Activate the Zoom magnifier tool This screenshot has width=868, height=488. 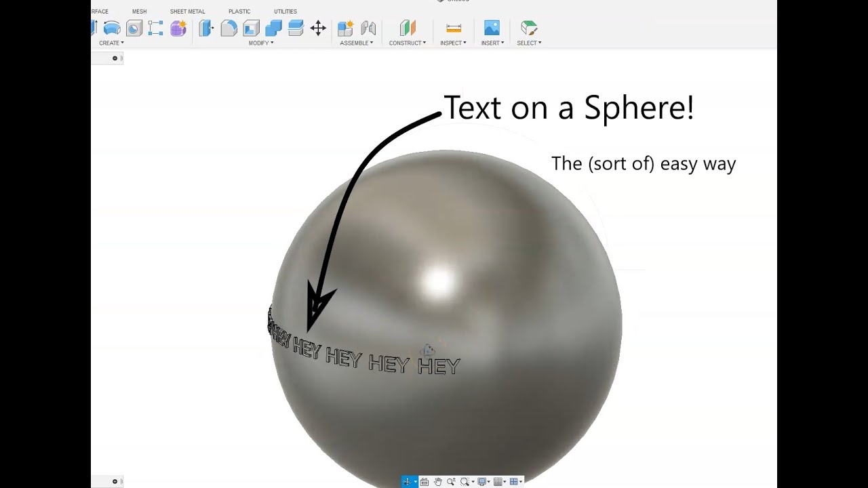451,482
